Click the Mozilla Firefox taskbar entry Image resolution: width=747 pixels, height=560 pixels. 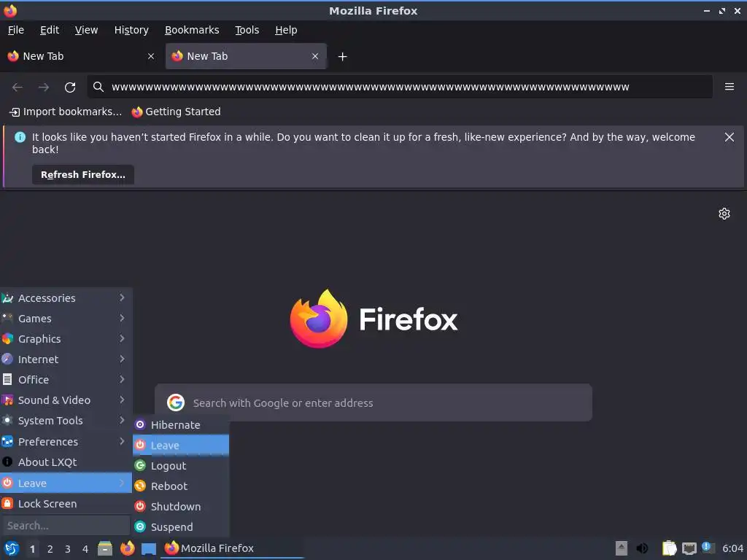(233, 548)
